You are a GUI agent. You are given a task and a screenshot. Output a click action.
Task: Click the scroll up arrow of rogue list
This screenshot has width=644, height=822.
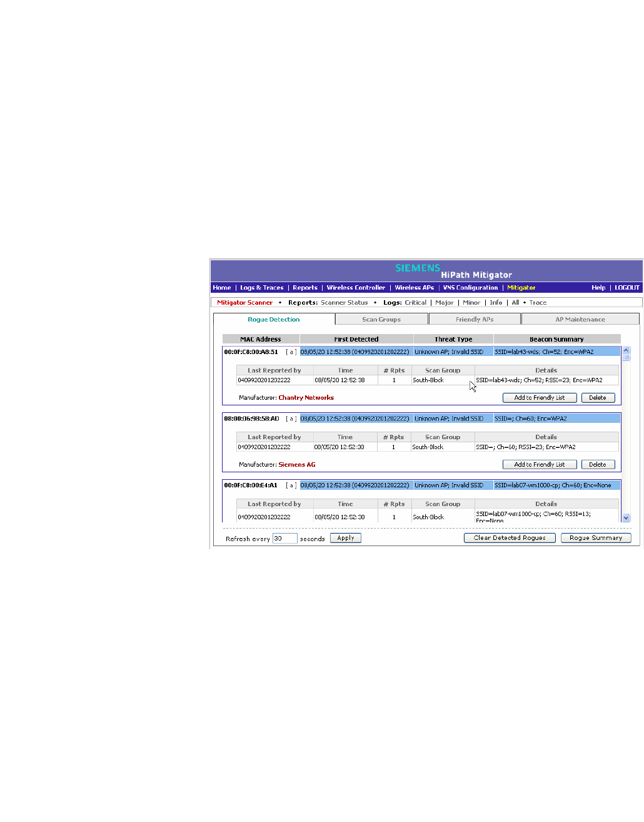[626, 350]
